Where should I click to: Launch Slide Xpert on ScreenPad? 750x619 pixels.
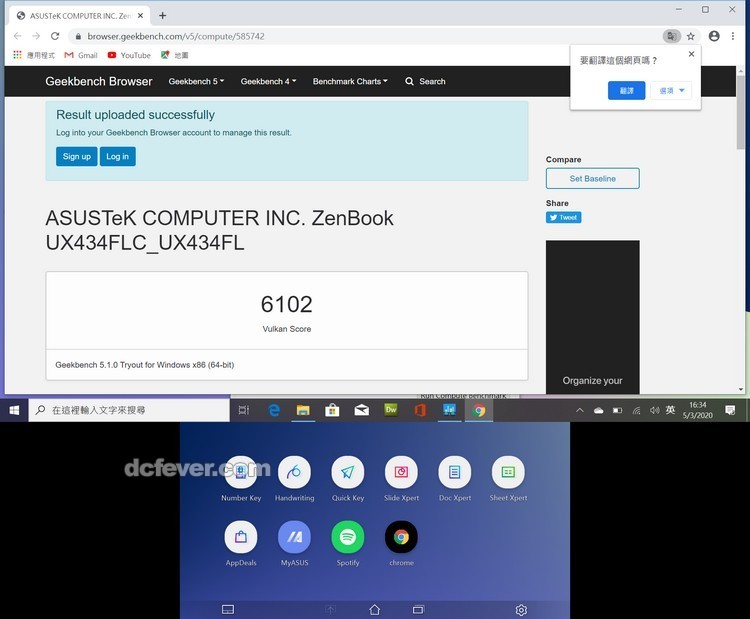[401, 473]
